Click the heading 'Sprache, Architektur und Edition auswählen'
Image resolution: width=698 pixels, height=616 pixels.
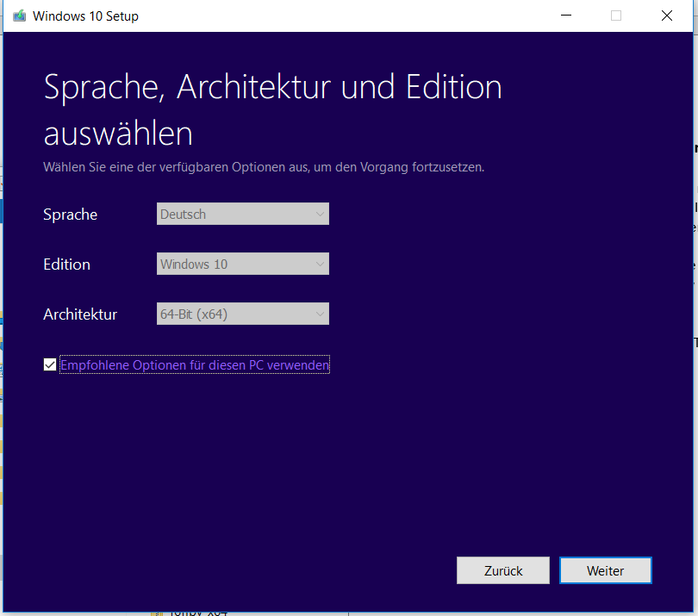coord(272,109)
